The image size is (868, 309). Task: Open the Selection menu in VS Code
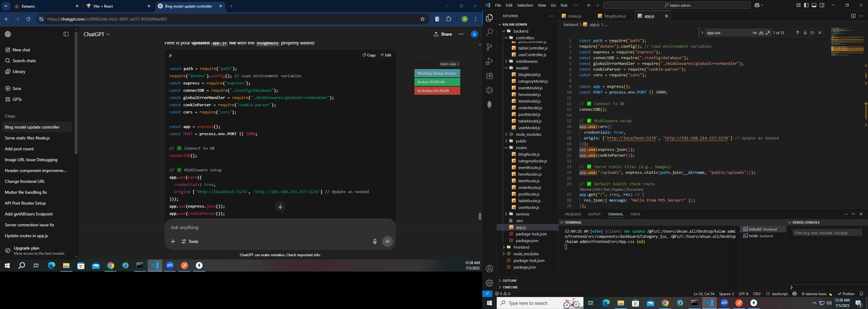click(525, 5)
